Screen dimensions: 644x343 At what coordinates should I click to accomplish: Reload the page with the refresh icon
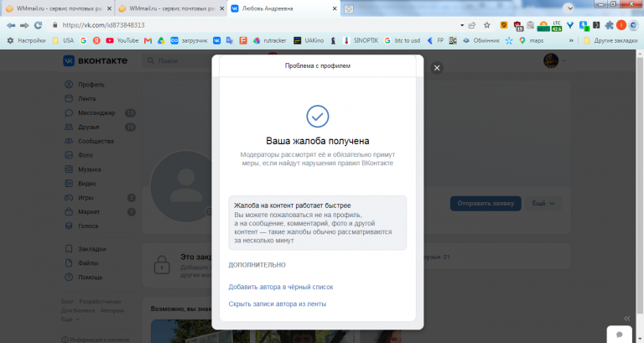(x=39, y=25)
